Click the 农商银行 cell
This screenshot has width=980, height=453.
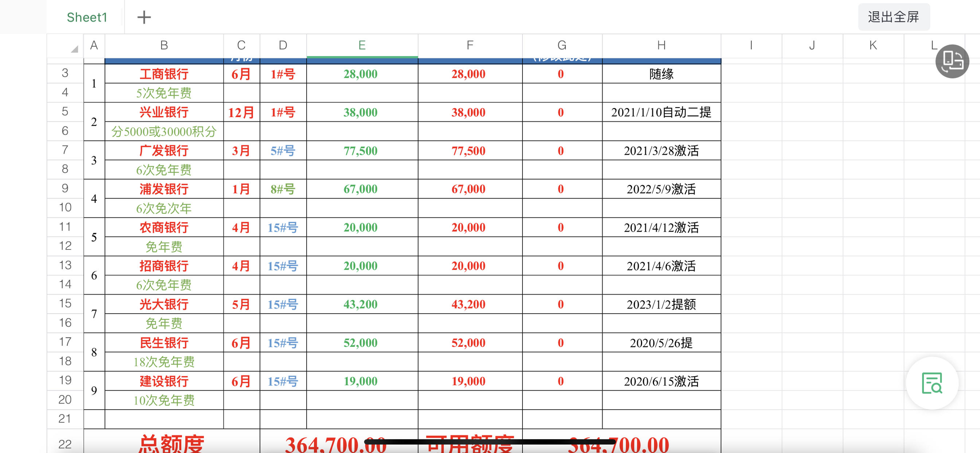click(164, 228)
